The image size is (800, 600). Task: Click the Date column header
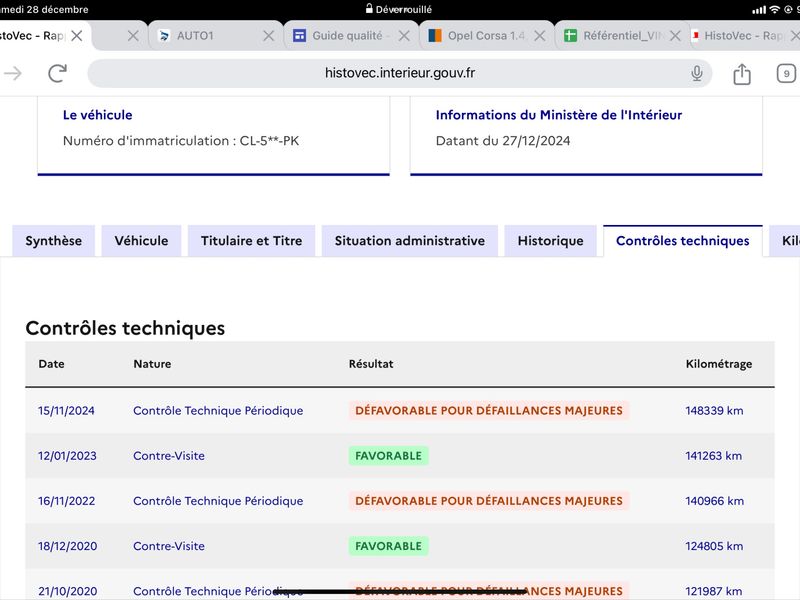[52, 364]
